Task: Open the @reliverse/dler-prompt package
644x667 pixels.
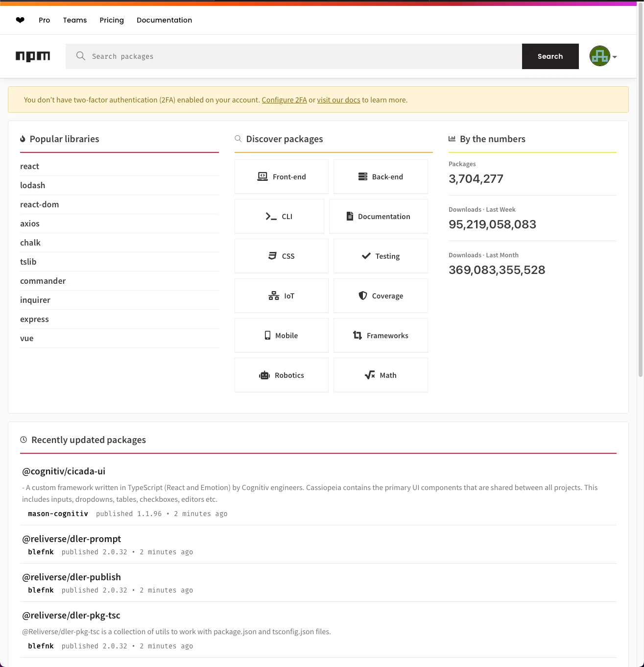Action: coord(72,539)
